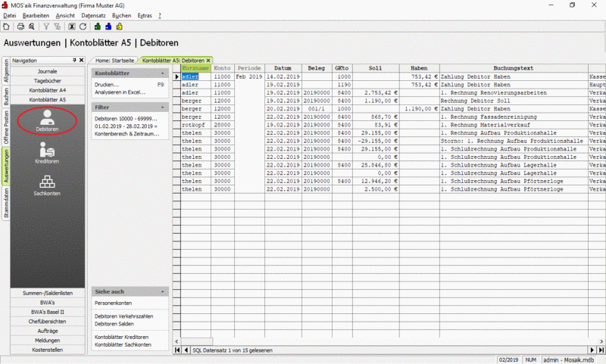Collapse the Filter section
Viewport: 606px width, 364px height.
(162, 107)
